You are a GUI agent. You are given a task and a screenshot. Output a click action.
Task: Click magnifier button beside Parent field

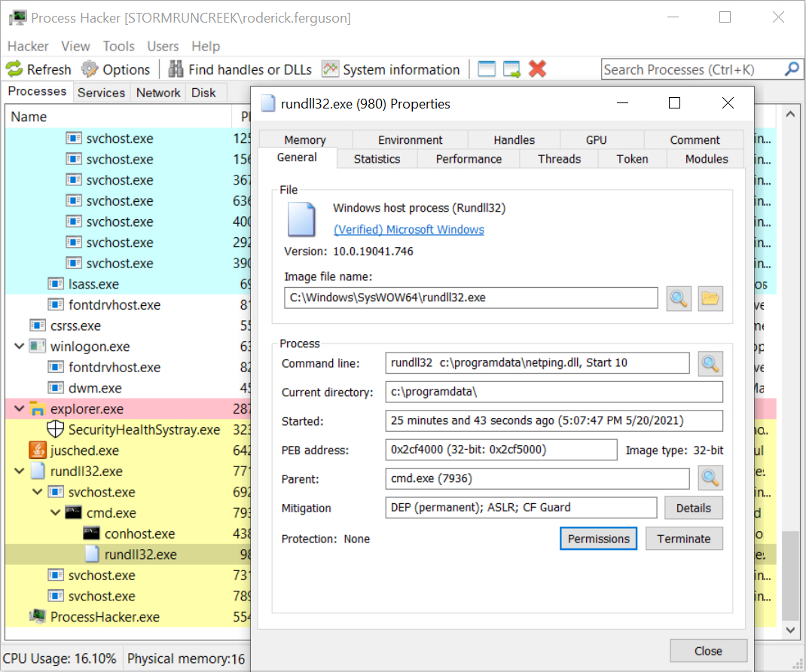[710, 478]
